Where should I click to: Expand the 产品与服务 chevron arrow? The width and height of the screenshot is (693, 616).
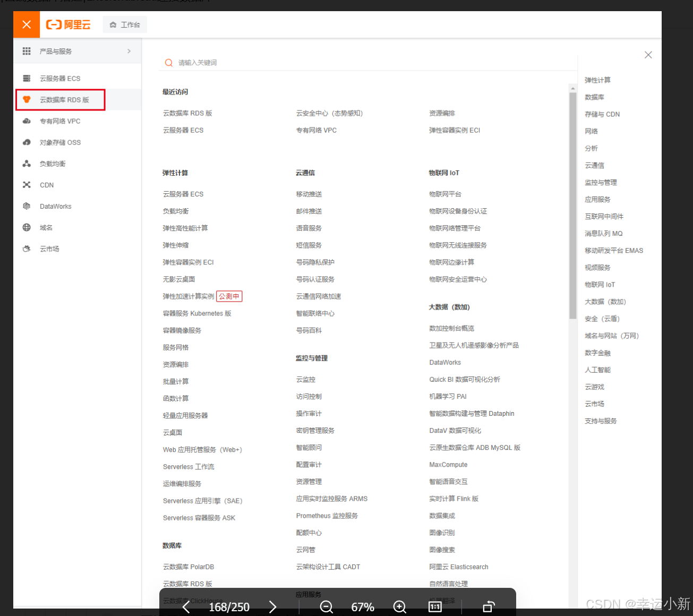(x=129, y=51)
